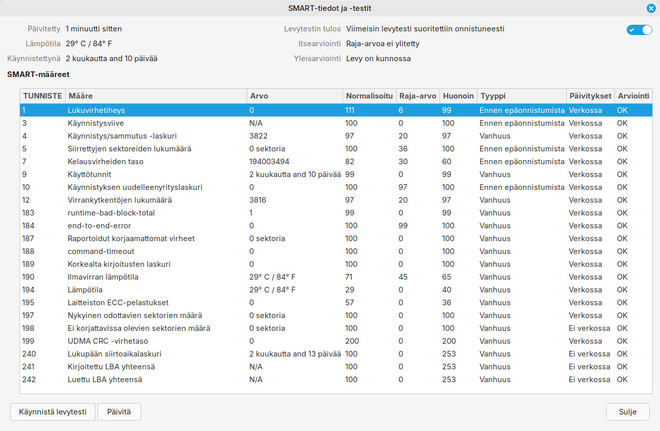Click the Sulje button
This screenshot has width=660, height=431.
pos(628,412)
